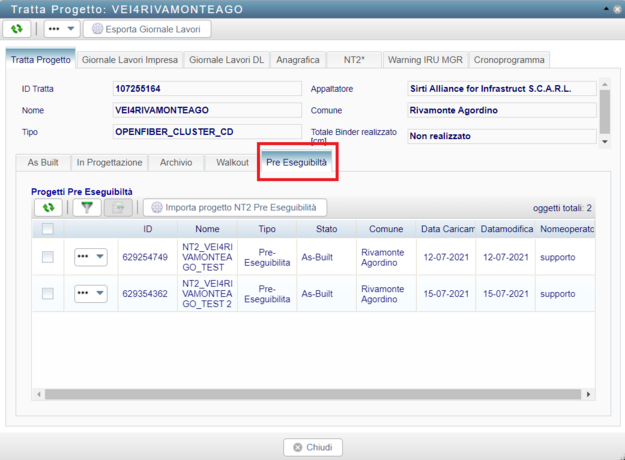Click ID cell 629354362
This screenshot has width=625, height=460.
(145, 294)
